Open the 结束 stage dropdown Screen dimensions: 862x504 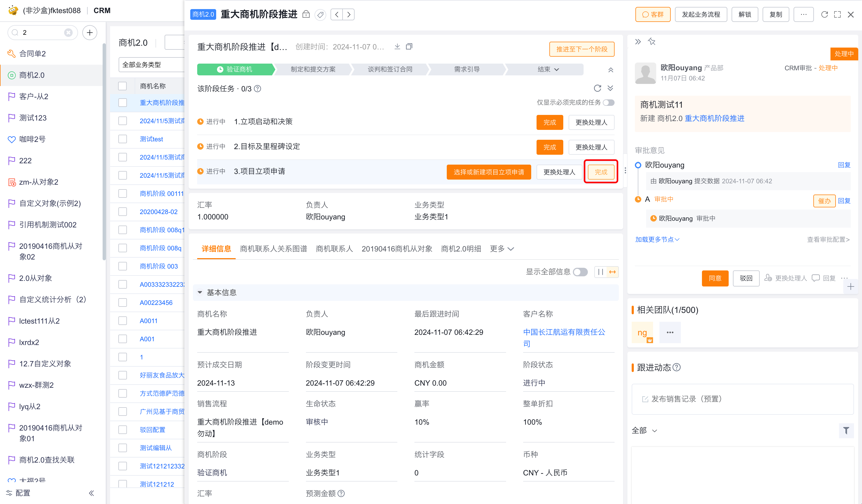pos(548,69)
